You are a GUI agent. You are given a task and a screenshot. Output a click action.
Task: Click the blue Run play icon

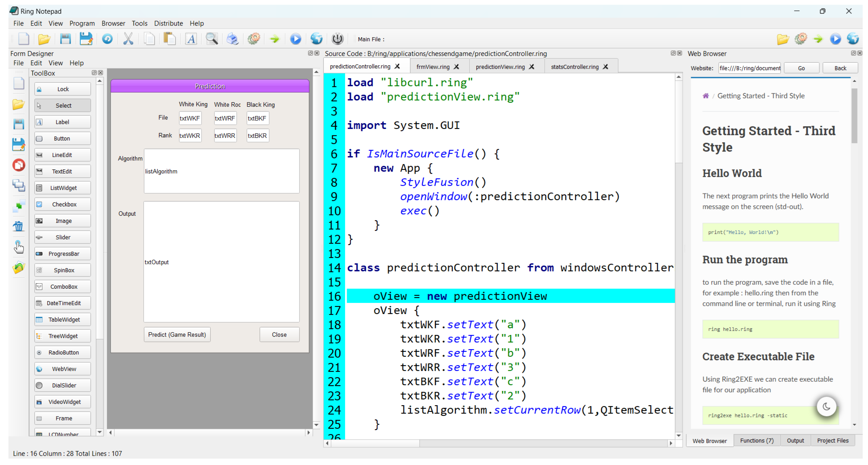296,39
